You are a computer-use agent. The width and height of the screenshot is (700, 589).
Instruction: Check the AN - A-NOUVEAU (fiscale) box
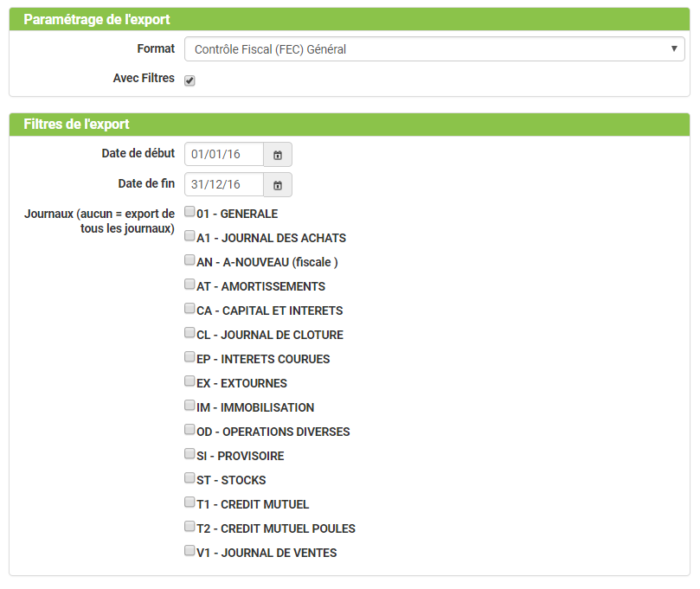pyautogui.click(x=189, y=259)
